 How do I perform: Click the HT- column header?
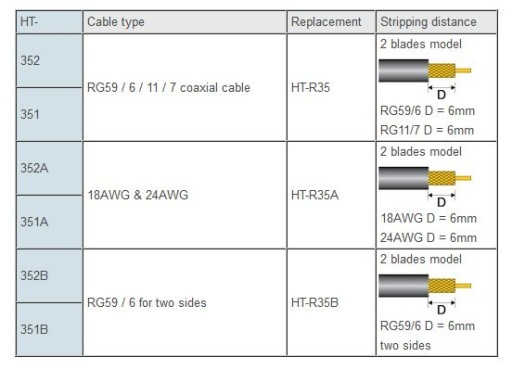[49, 22]
